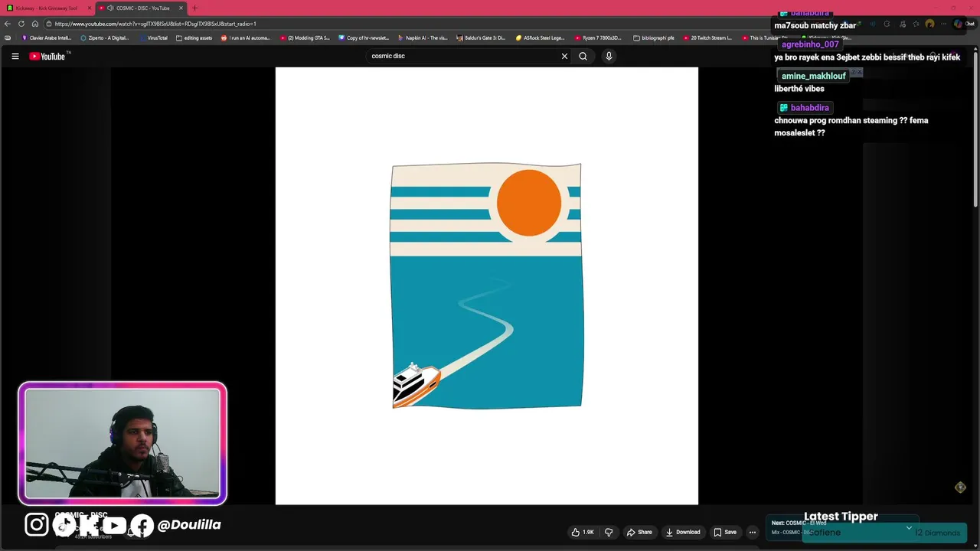Open Ryzen 7 7800x3D bookmark
Viewport: 980px width, 551px height.
(599, 37)
